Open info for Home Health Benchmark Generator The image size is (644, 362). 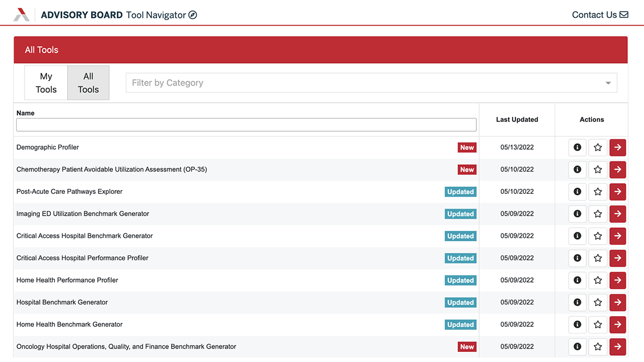pyautogui.click(x=577, y=325)
